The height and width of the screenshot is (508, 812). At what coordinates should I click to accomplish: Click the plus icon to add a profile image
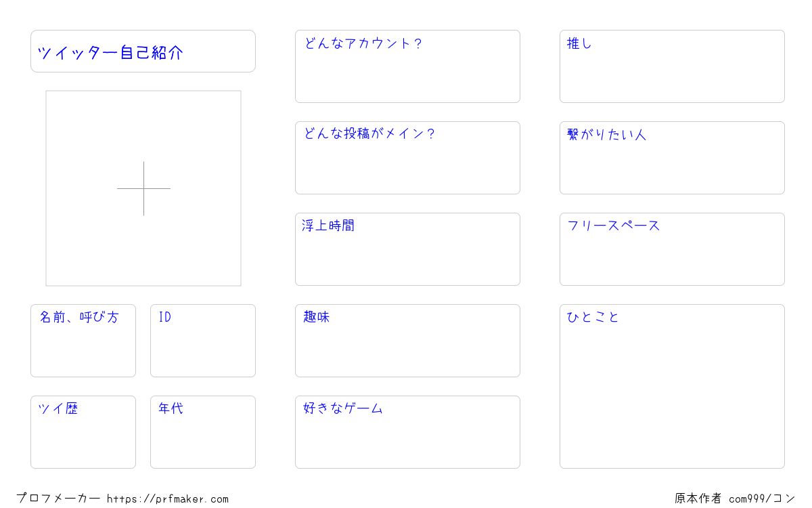pyautogui.click(x=143, y=188)
